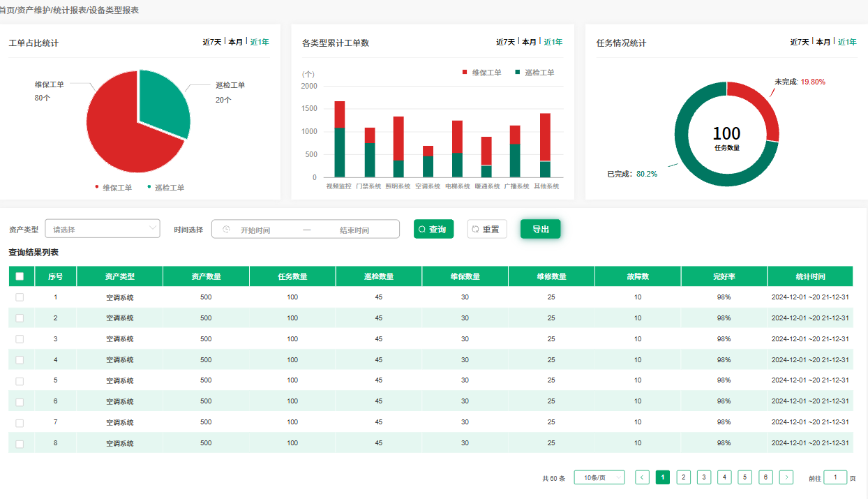
Task: Toggle the green 巡检工单 legend marker in the bar chart
Action: tap(518, 73)
